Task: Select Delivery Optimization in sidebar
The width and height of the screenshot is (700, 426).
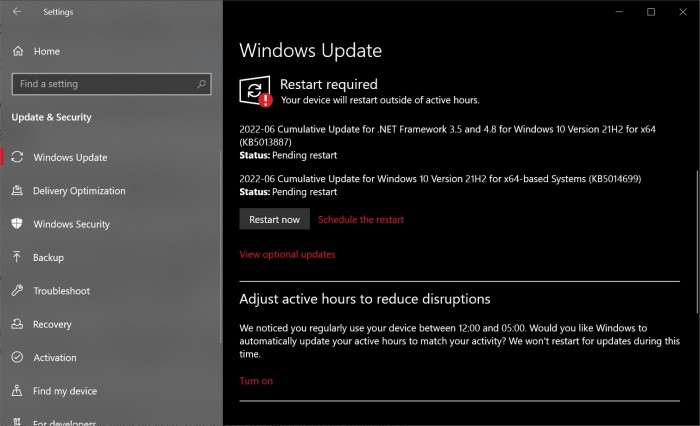Action: [x=79, y=191]
